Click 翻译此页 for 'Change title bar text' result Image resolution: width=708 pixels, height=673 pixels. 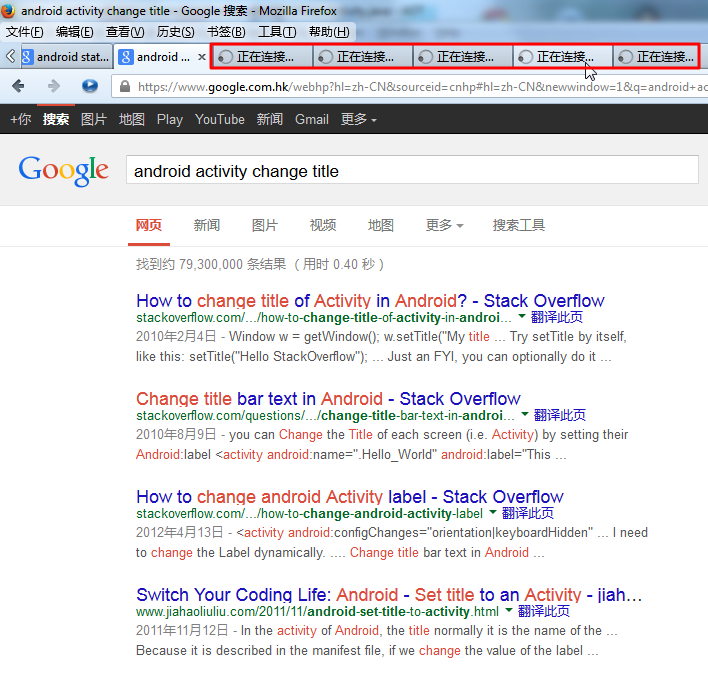560,415
